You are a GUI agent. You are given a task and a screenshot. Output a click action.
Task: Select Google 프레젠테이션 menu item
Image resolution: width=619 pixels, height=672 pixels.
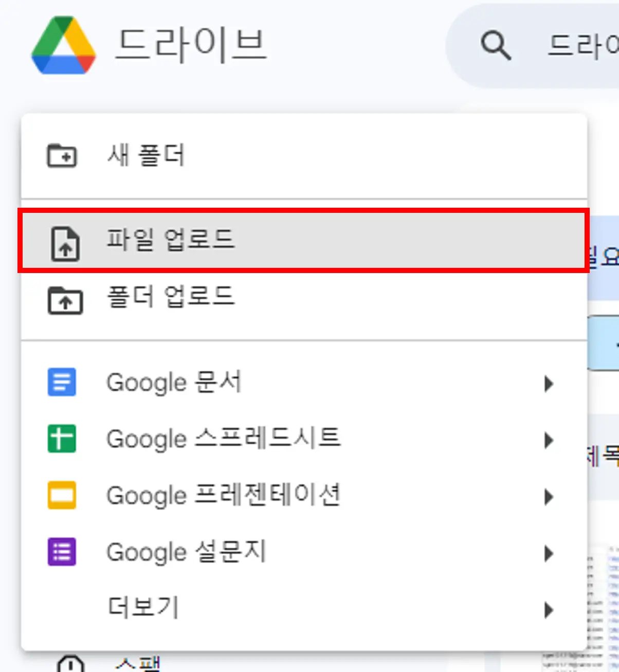coord(304,496)
